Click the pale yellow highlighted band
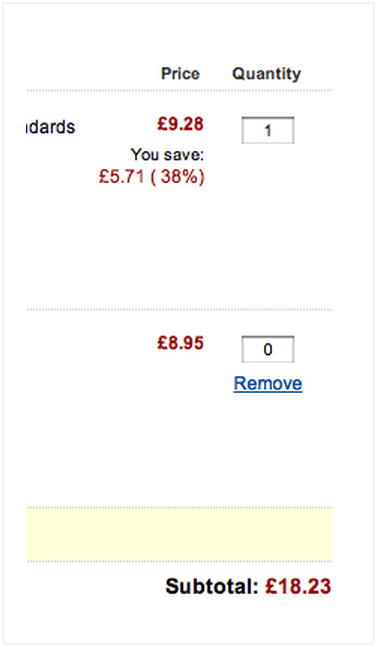377x647 pixels. 179,534
